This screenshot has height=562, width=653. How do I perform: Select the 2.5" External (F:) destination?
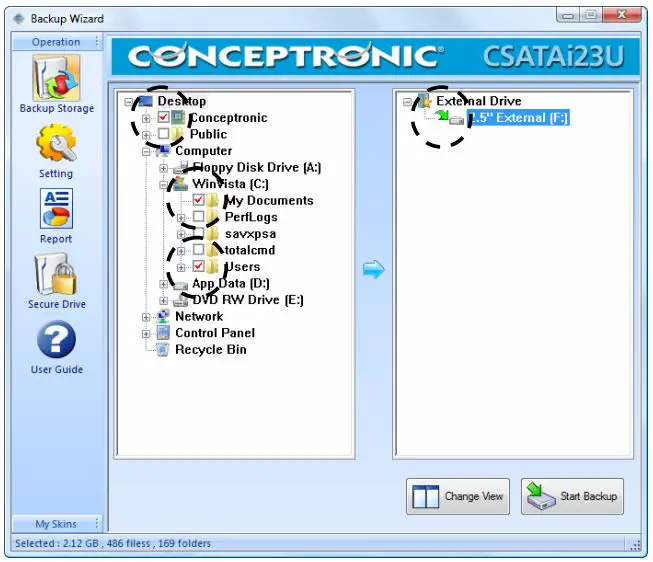coord(518,117)
